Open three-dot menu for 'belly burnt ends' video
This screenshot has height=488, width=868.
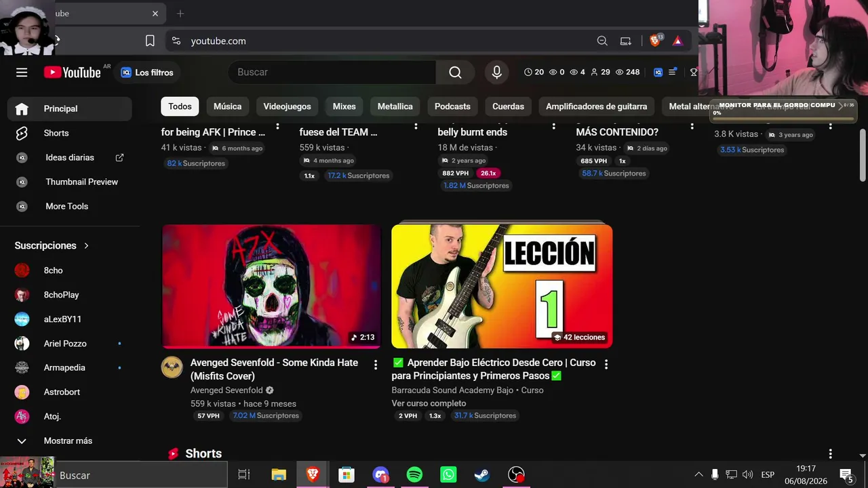[553, 126]
